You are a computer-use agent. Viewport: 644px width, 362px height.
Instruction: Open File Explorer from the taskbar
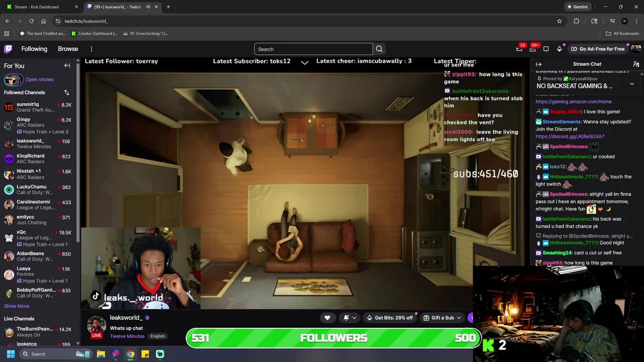tap(101, 354)
